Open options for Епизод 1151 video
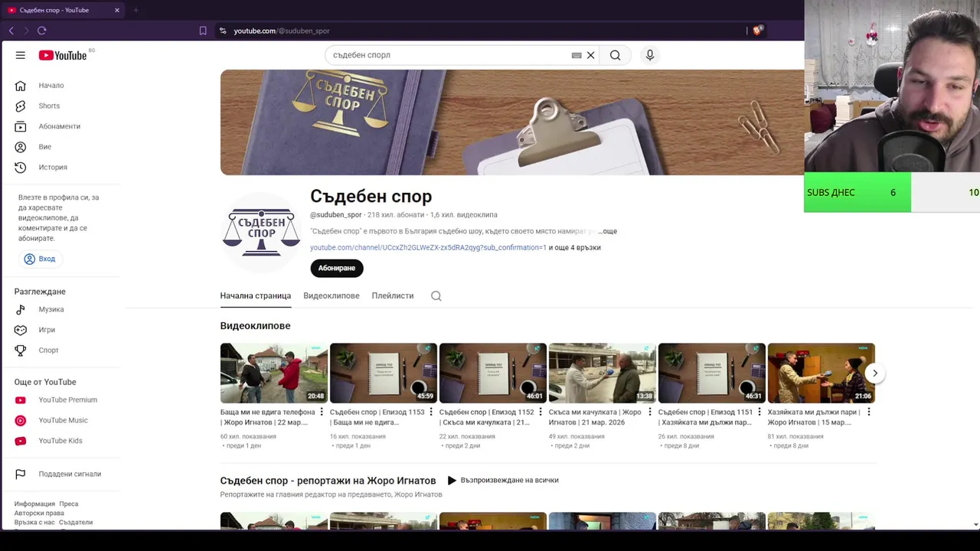The height and width of the screenshot is (551, 980). coord(759,412)
